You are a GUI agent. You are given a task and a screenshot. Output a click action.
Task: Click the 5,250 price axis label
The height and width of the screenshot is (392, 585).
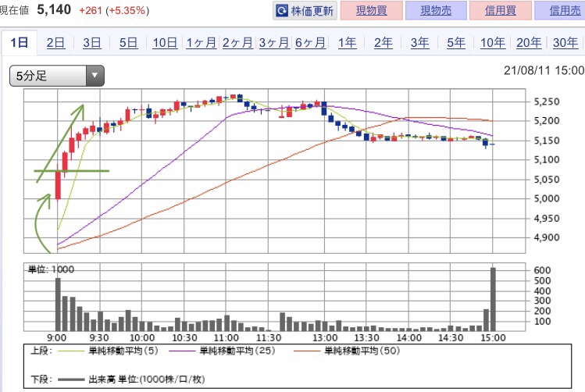pos(547,102)
